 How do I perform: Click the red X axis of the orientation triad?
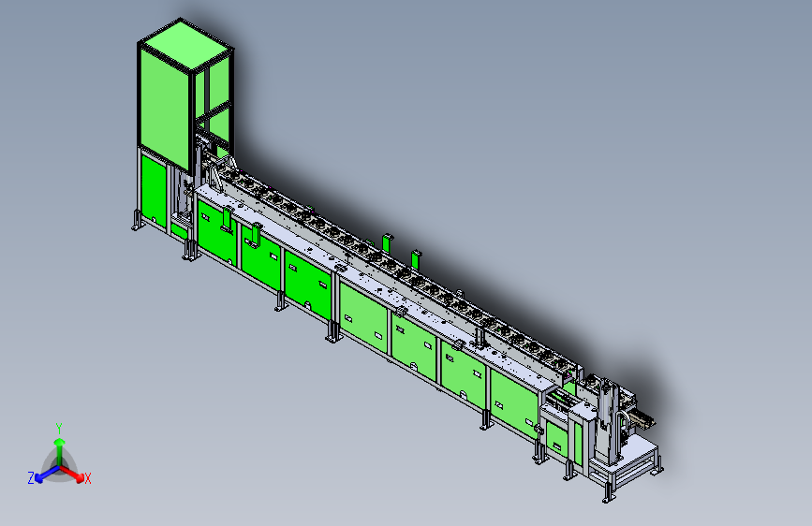coord(74,474)
